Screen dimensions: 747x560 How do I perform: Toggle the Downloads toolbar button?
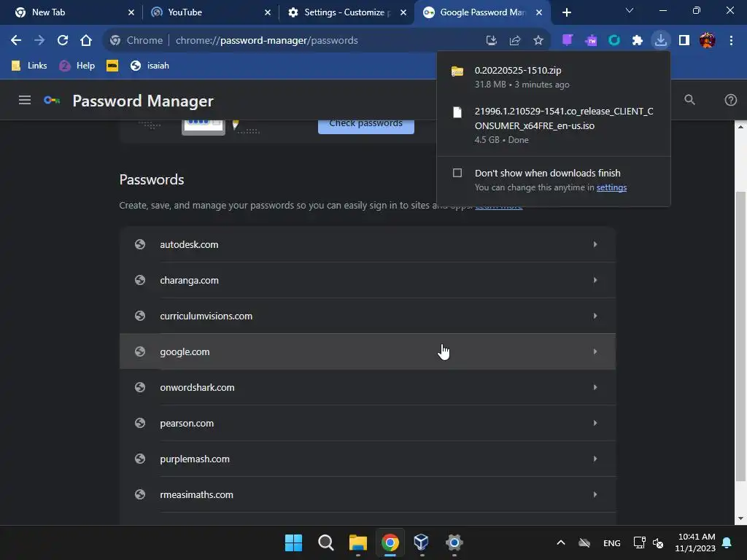pos(661,41)
